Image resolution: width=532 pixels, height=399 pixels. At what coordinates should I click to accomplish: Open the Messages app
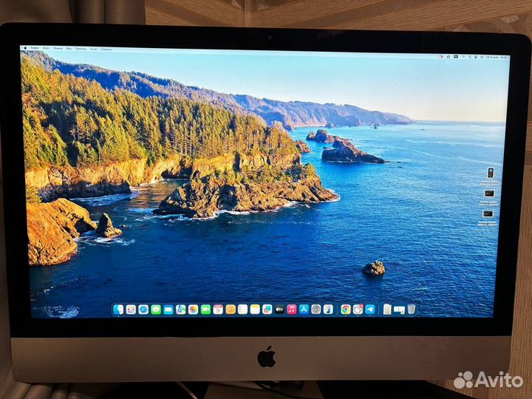156,310
